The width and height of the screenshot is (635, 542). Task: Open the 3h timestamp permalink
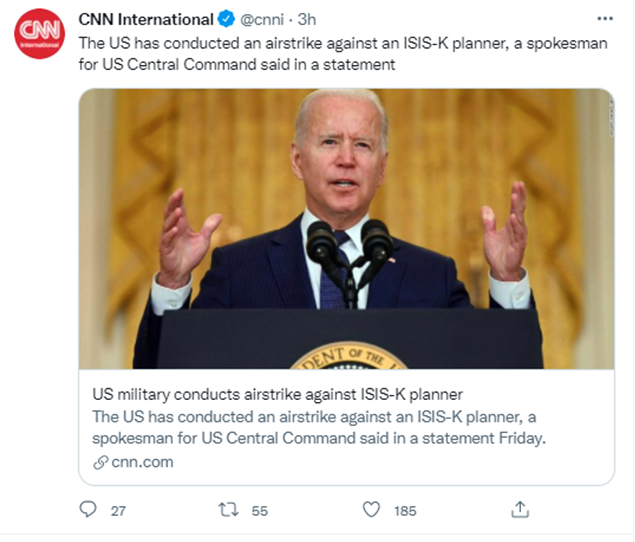[x=307, y=19]
